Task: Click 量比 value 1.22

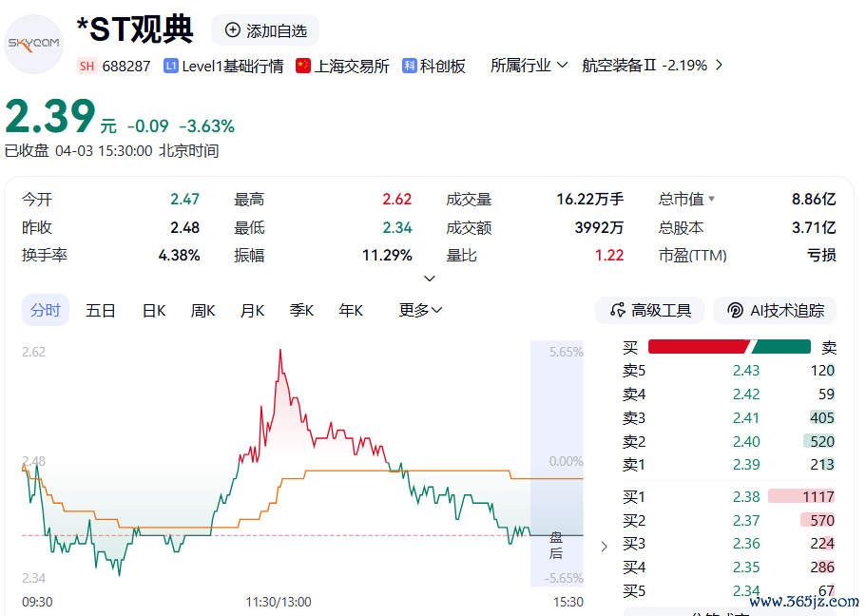Action: coord(609,255)
